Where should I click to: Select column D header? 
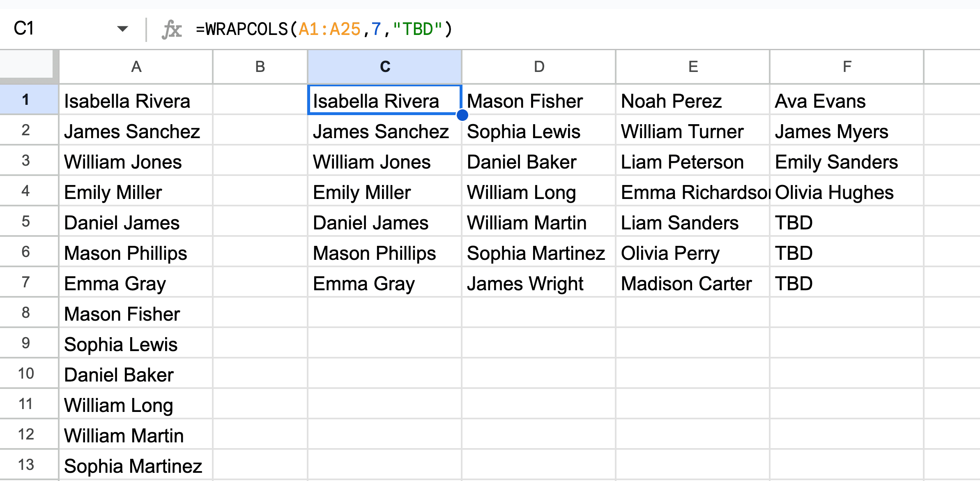coord(539,67)
